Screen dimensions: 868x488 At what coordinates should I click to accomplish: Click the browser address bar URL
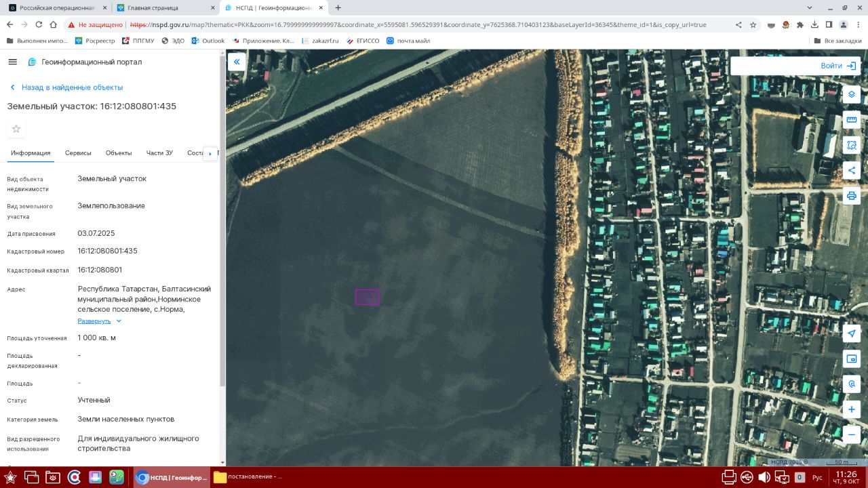pos(417,24)
